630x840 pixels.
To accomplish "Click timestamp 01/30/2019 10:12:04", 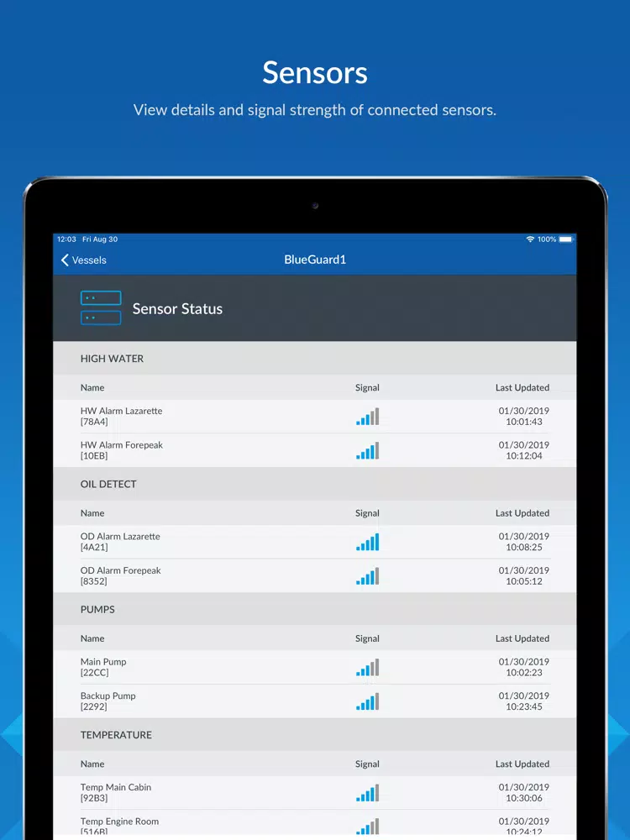I will (524, 450).
